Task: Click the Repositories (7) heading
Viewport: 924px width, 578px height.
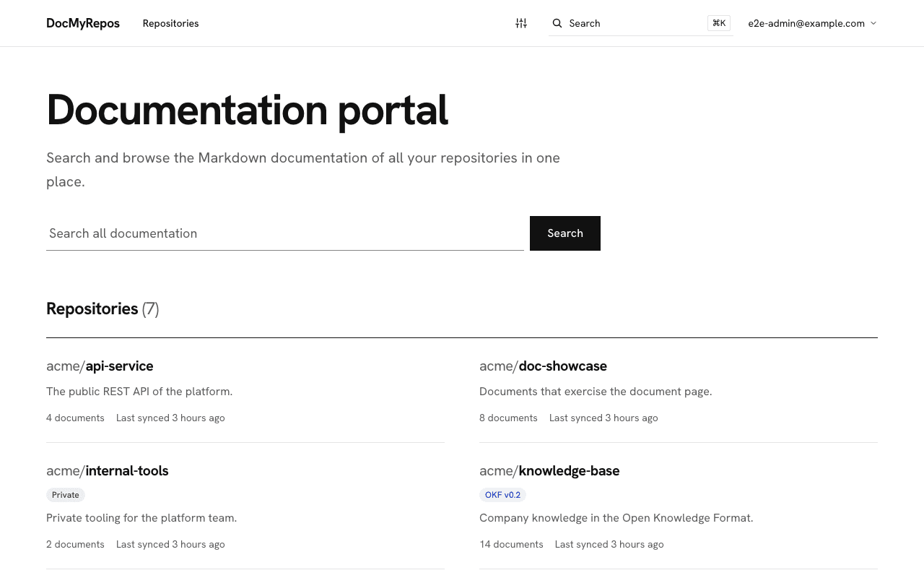Action: (103, 309)
